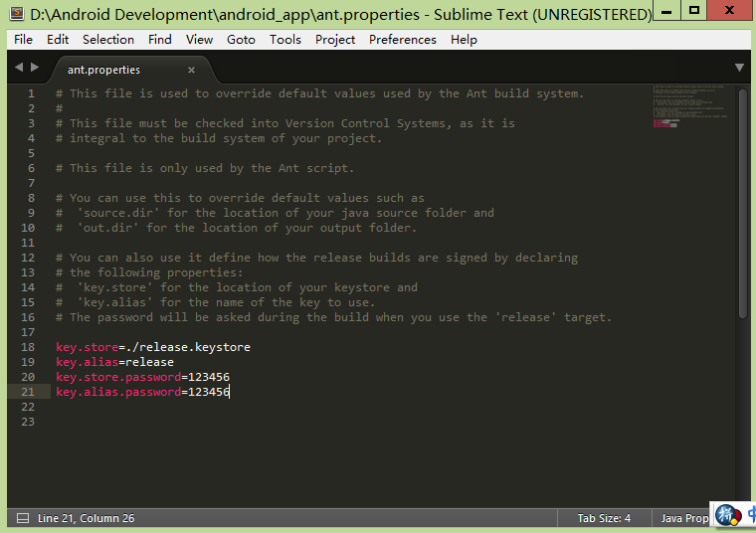Open the View menu
756x533 pixels.
199,40
